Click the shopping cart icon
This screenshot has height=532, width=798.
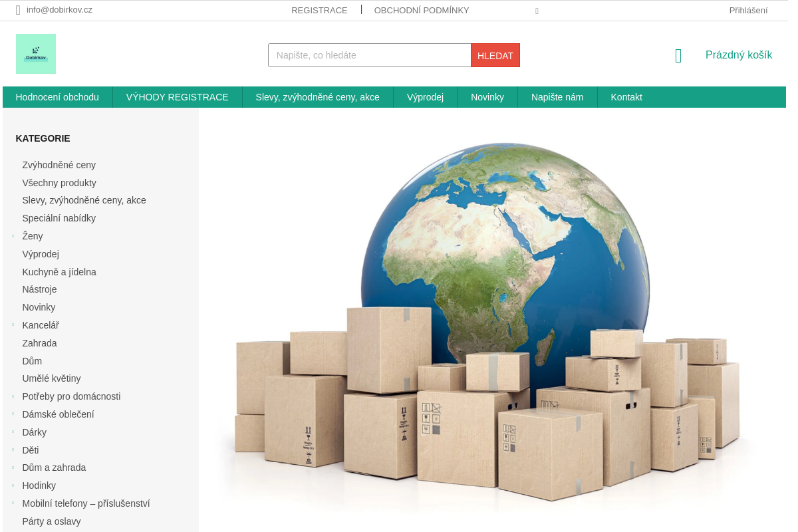(x=678, y=56)
